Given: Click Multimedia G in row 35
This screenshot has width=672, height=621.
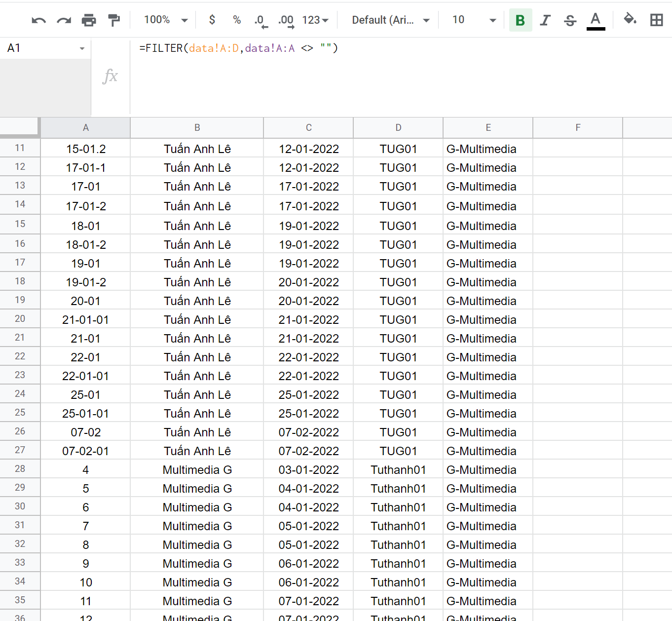Looking at the screenshot, I should [197, 601].
